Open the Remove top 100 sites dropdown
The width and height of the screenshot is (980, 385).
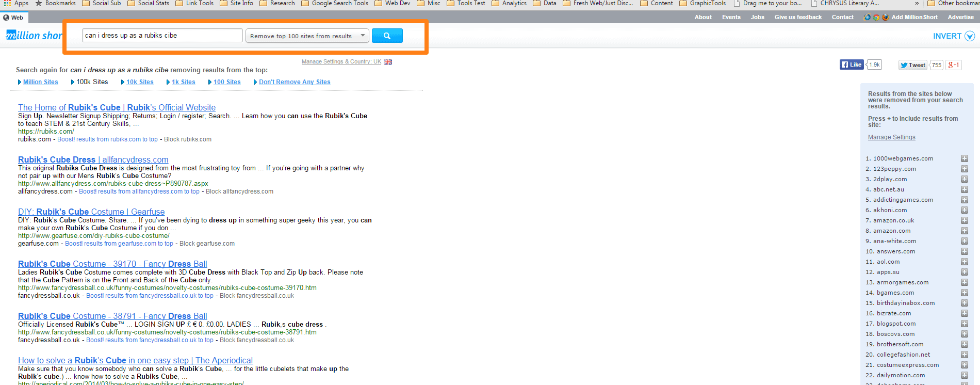[307, 36]
